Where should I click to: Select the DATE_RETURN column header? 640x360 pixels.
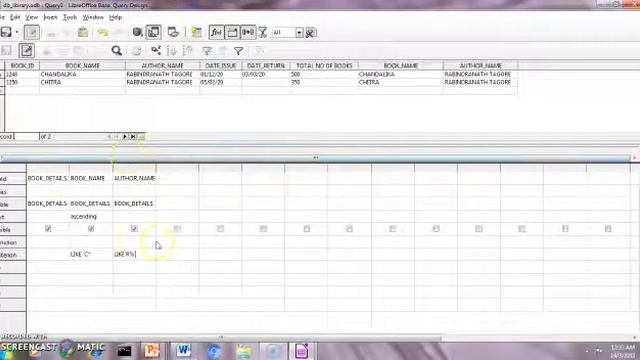tap(266, 65)
